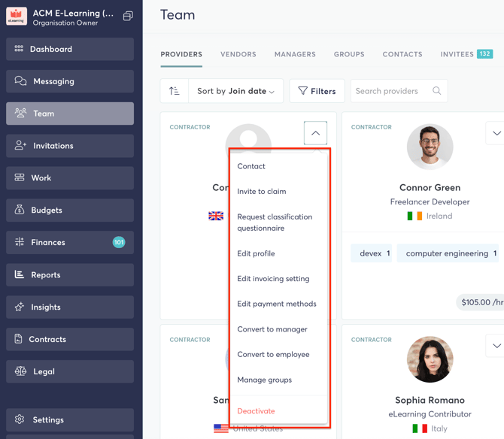Open the Settings gear item

coord(70,419)
